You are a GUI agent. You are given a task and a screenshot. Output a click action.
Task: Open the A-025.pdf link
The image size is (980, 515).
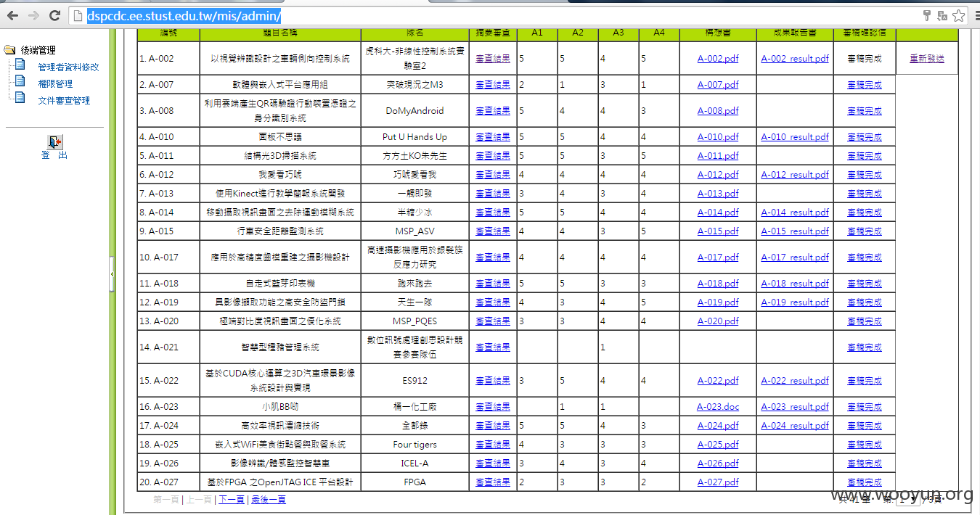tap(718, 445)
